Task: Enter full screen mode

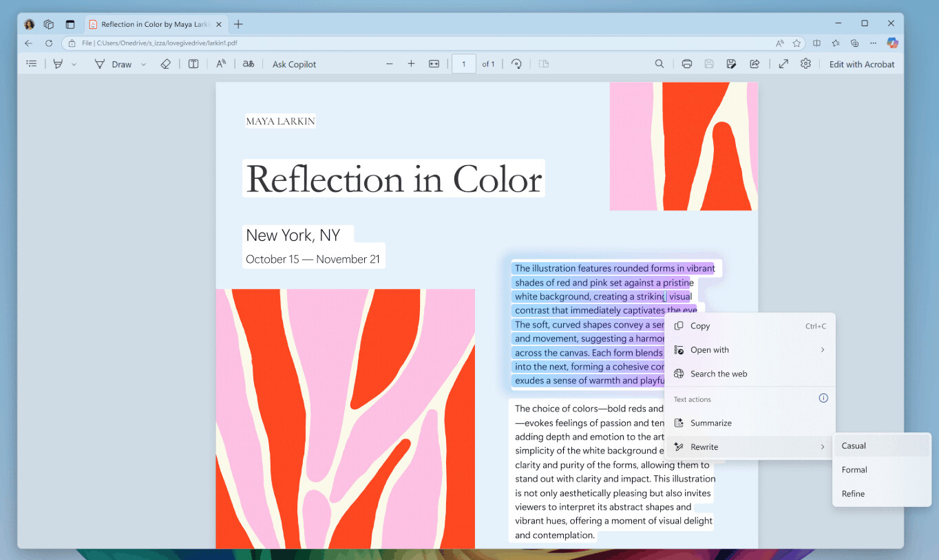Action: pos(783,64)
